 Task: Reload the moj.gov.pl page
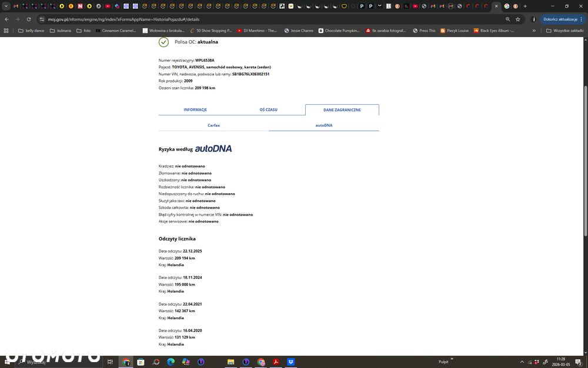(x=28, y=19)
